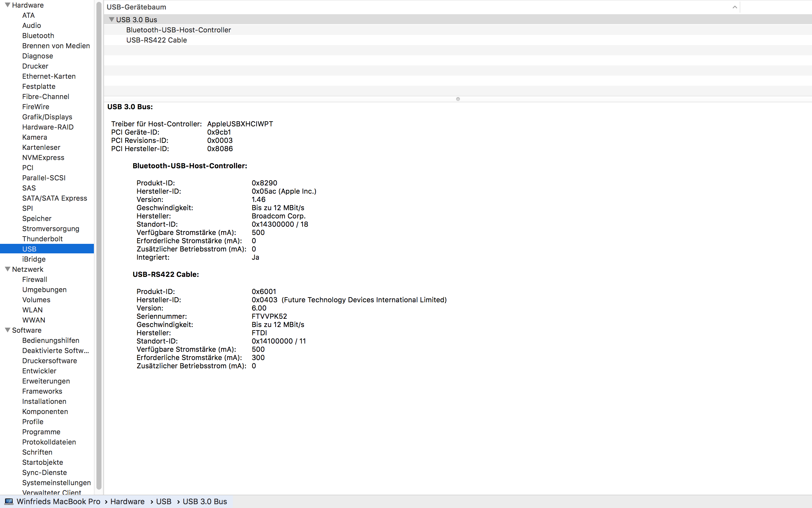
Task: Open Druckersoftware entry
Action: pyautogui.click(x=50, y=361)
